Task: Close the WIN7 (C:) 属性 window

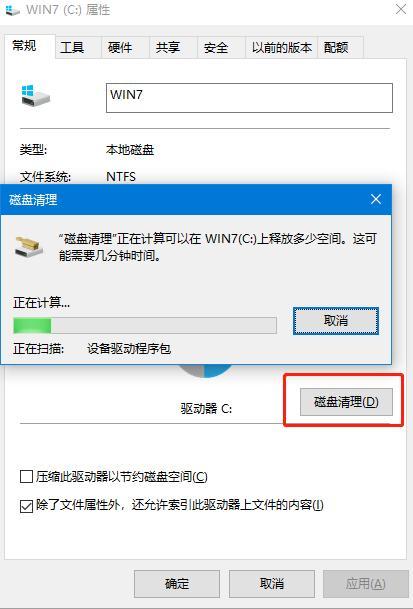Action: [x=401, y=9]
